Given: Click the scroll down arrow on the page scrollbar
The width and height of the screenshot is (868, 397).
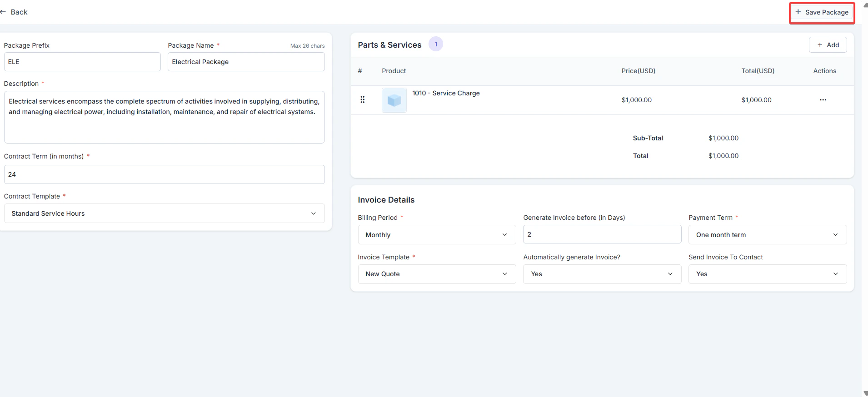Looking at the screenshot, I should point(865,393).
